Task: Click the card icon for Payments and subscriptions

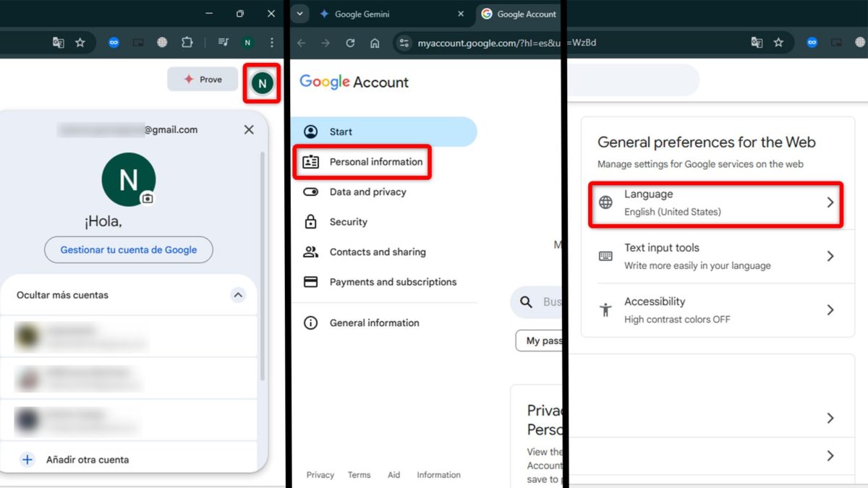Action: [x=310, y=282]
